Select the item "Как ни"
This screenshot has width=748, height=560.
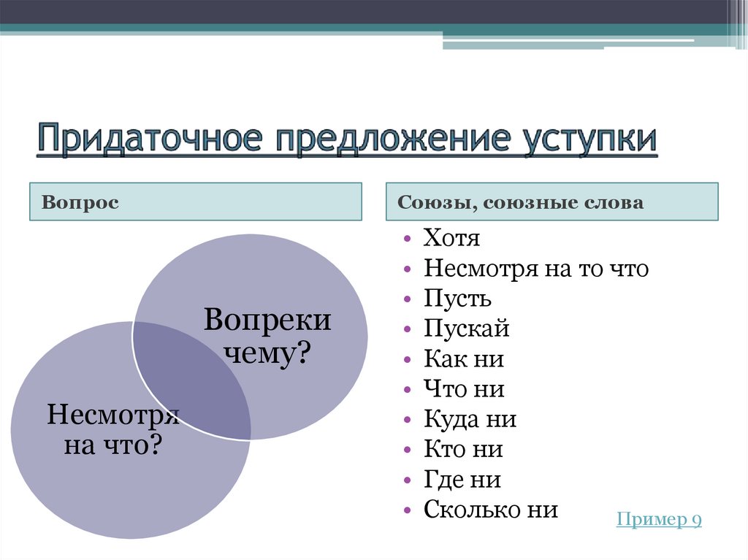pos(462,358)
